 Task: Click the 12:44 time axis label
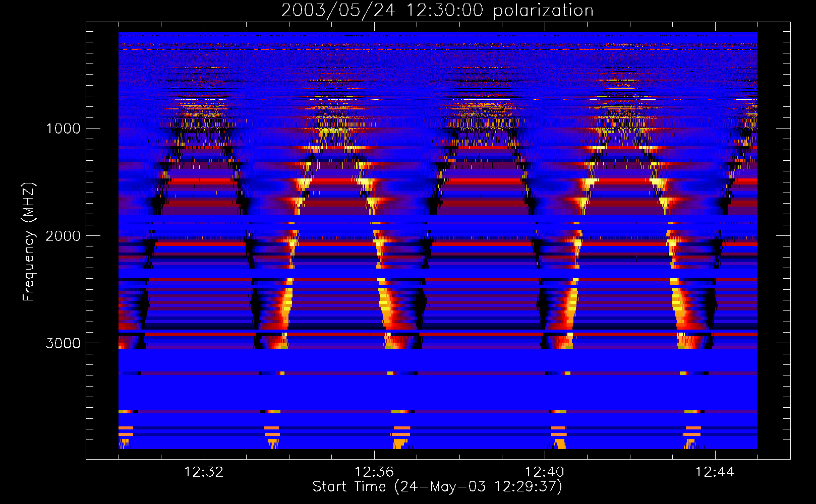point(715,472)
